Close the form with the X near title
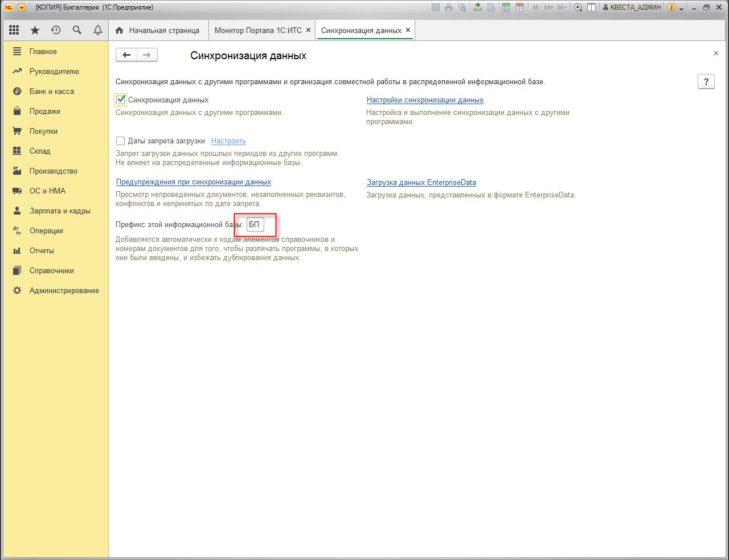729x560 pixels. (x=716, y=53)
